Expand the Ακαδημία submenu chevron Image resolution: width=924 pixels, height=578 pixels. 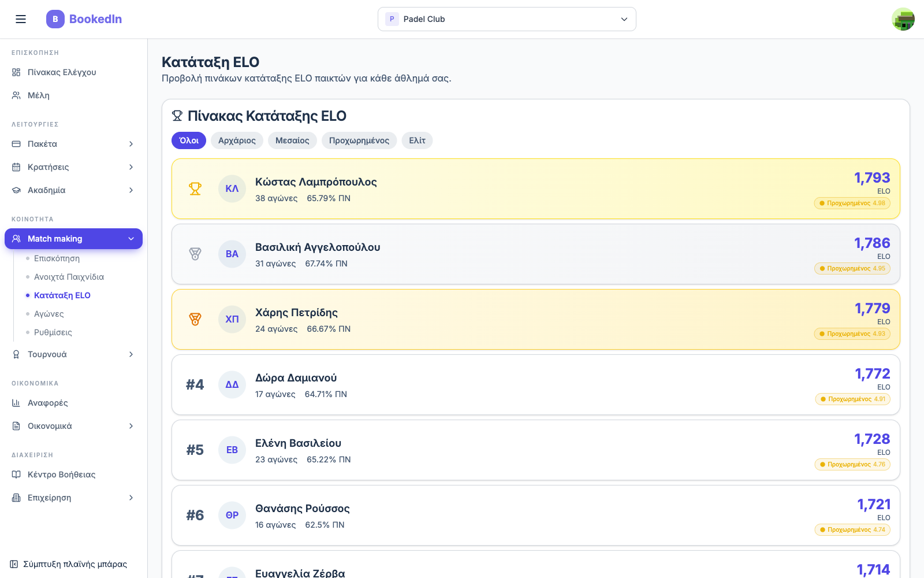tap(131, 190)
